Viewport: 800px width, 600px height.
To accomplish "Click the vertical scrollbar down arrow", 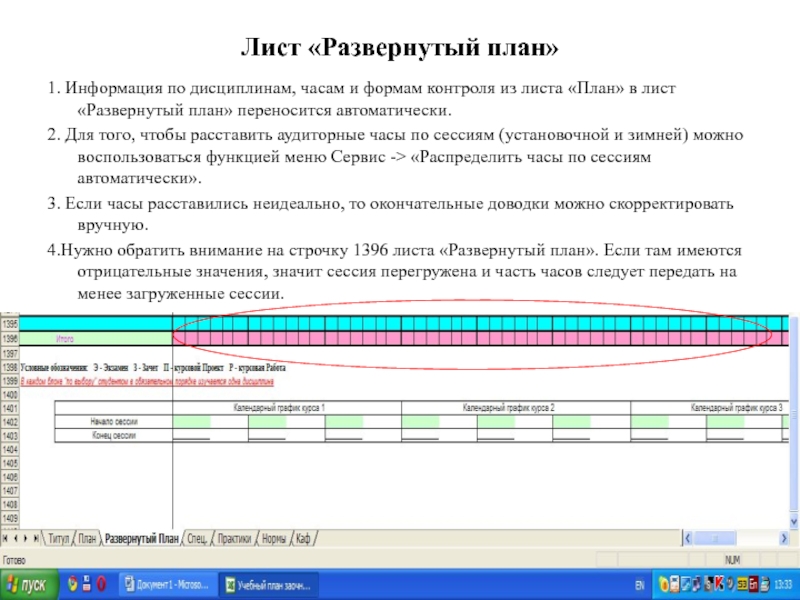I will click(x=794, y=521).
